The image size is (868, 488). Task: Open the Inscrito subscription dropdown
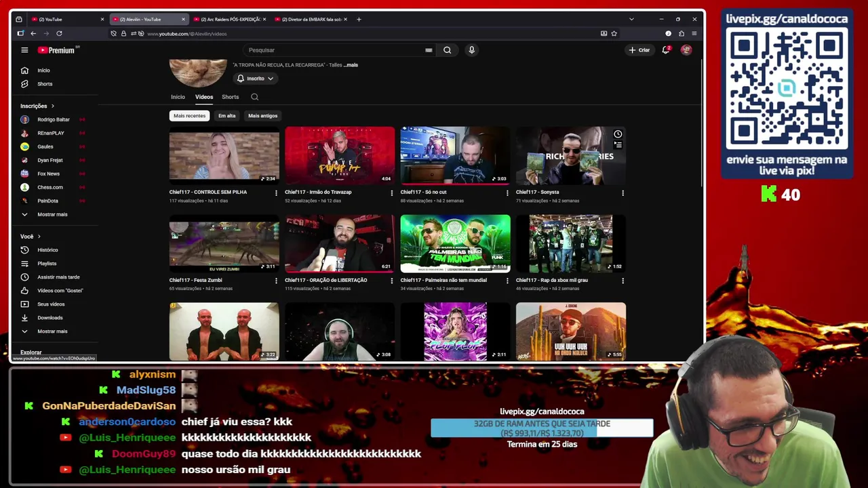[x=255, y=79]
